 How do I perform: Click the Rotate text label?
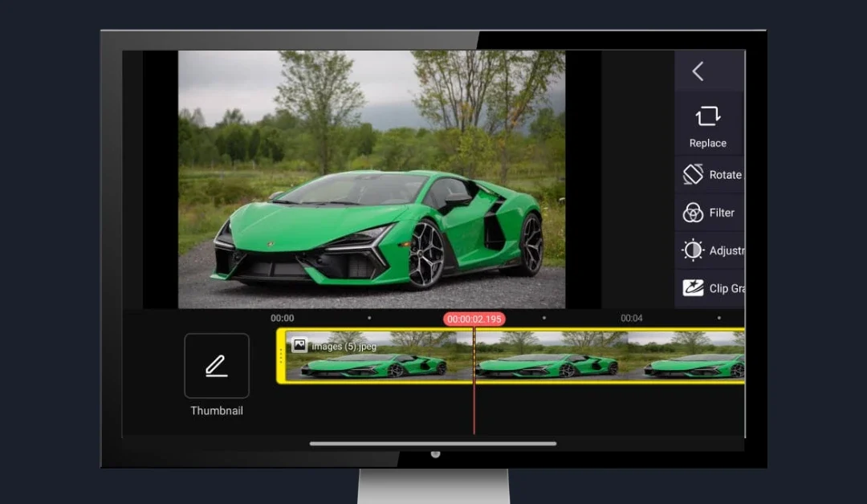(x=725, y=174)
